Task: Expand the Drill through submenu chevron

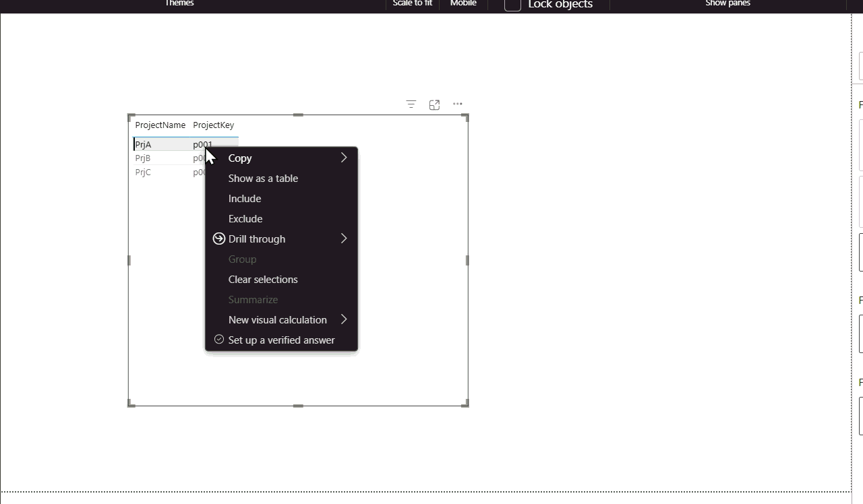Action: [344, 239]
